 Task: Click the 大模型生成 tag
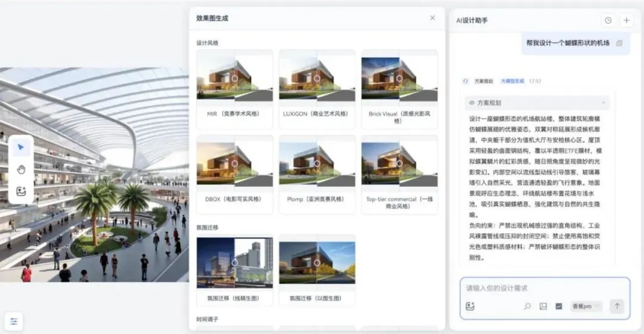512,81
